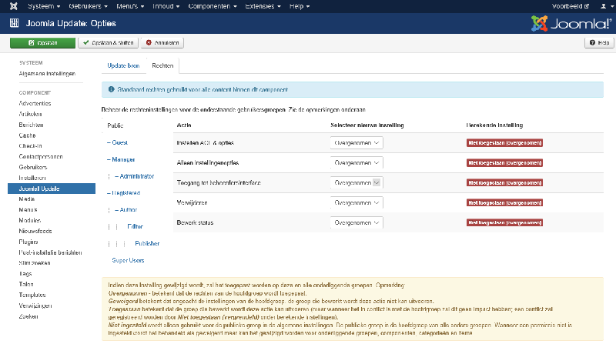Select the Author user group
The image size is (616, 364).
pyautogui.click(x=126, y=209)
